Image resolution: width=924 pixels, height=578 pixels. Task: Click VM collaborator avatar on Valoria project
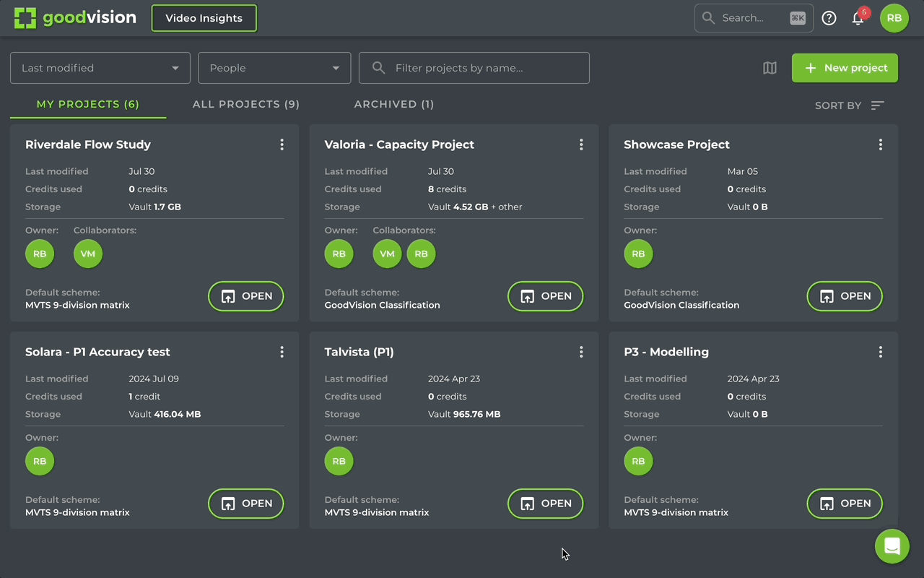[x=387, y=254]
